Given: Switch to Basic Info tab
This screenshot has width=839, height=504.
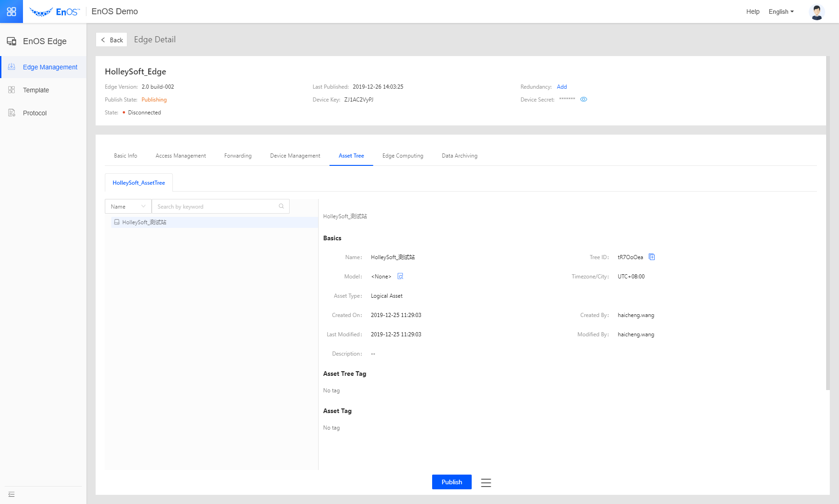Looking at the screenshot, I should click(126, 156).
